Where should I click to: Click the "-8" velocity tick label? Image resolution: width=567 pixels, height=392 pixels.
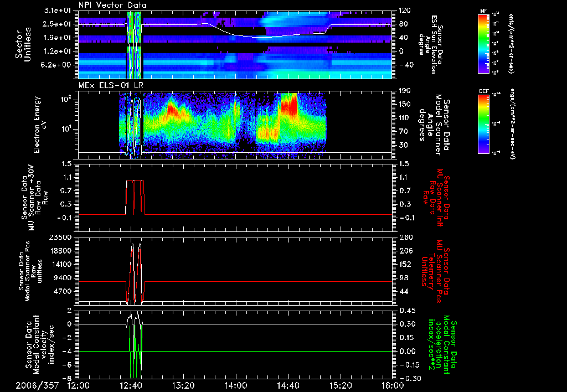point(68,378)
